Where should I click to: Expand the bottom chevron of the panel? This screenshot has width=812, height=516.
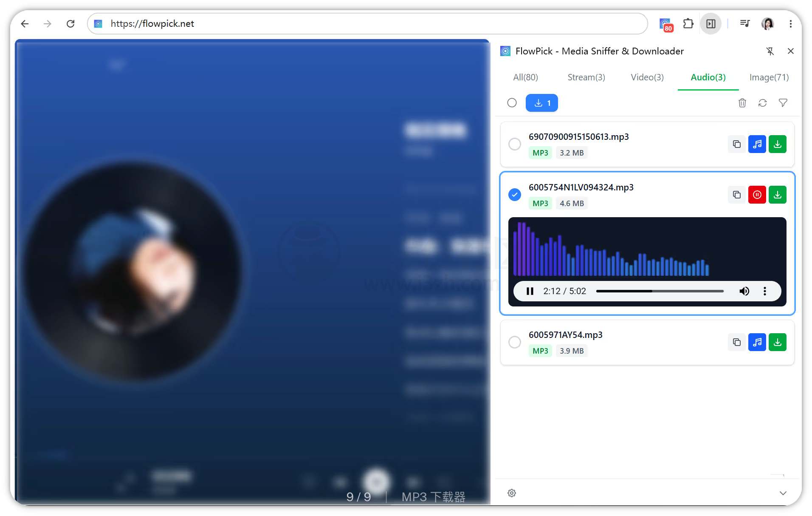[783, 493]
